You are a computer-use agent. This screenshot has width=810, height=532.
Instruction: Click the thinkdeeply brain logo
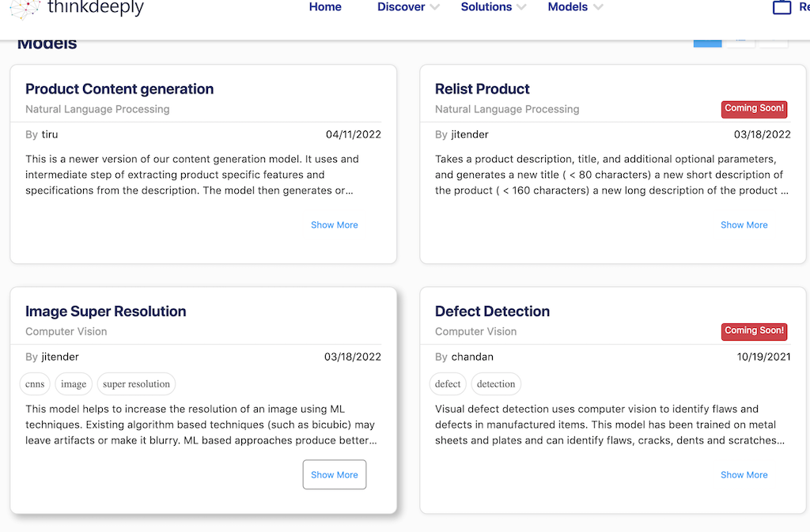tap(24, 9)
